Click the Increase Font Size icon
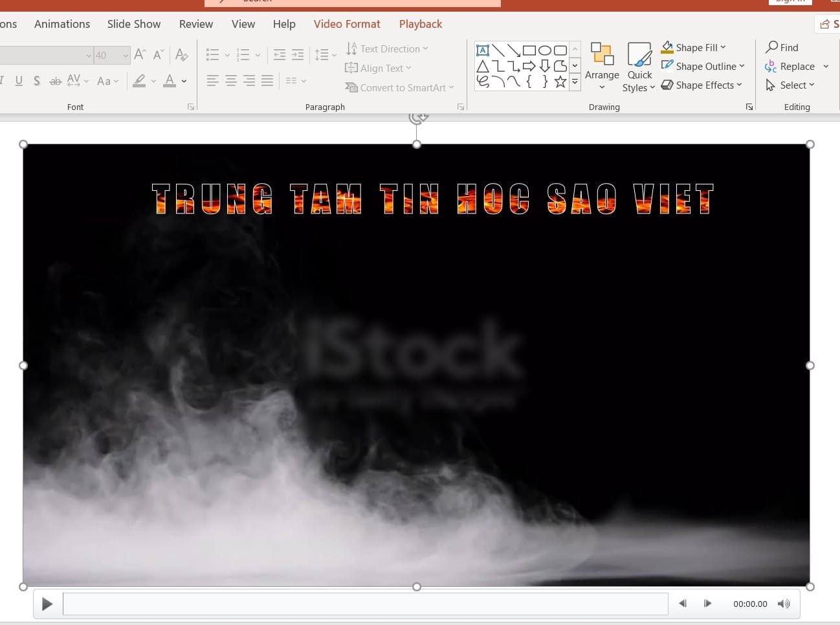 coord(140,55)
